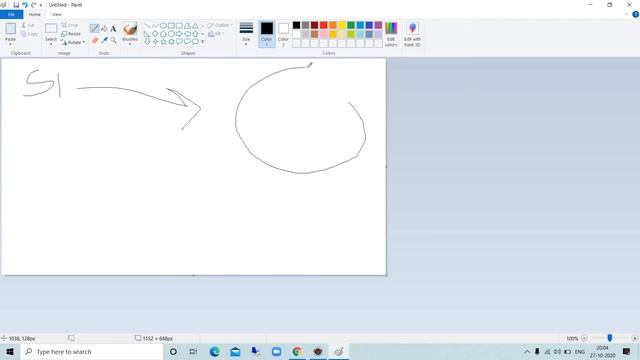Select the Text tool
Viewport: 640px width, 360px height.
pos(113,29)
